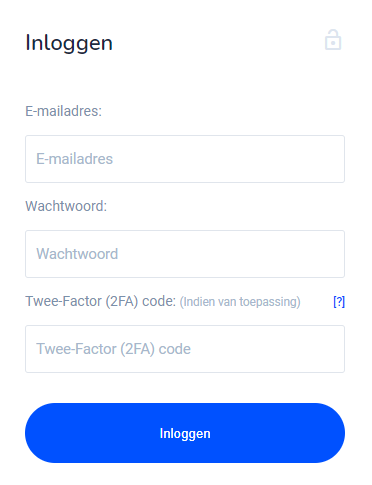Click inside the 2FA code text box

coord(185,349)
